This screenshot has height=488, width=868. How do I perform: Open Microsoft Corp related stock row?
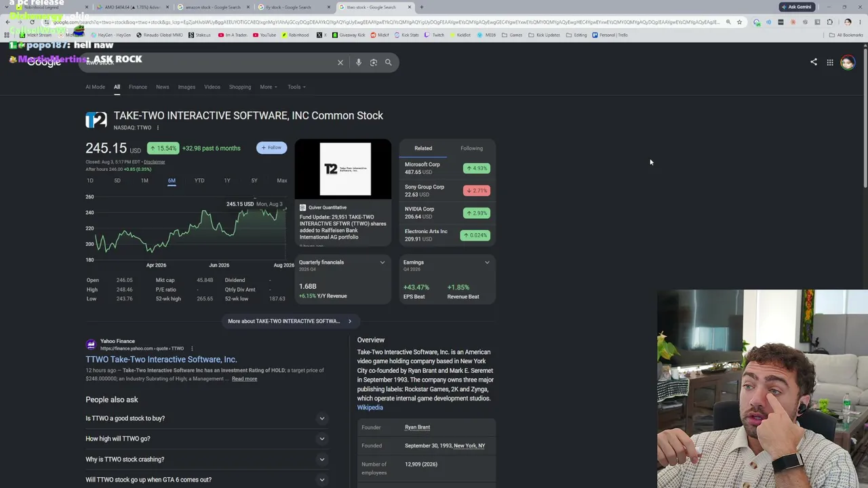coord(448,168)
